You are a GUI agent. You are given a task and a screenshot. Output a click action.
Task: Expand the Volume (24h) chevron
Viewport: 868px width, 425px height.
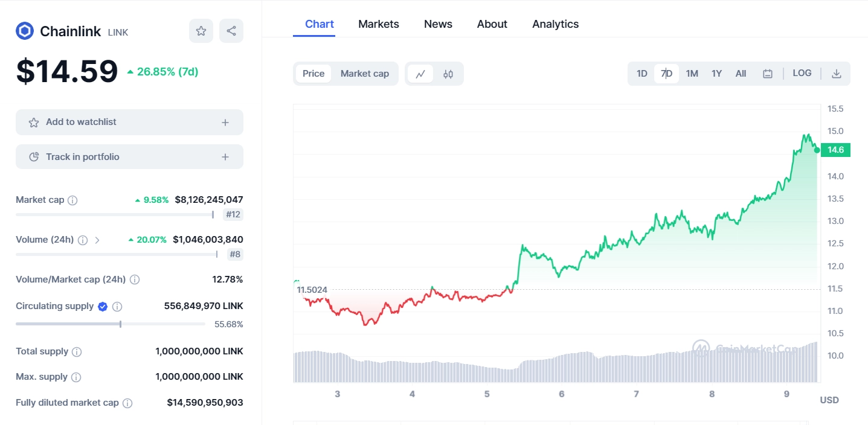coord(97,239)
